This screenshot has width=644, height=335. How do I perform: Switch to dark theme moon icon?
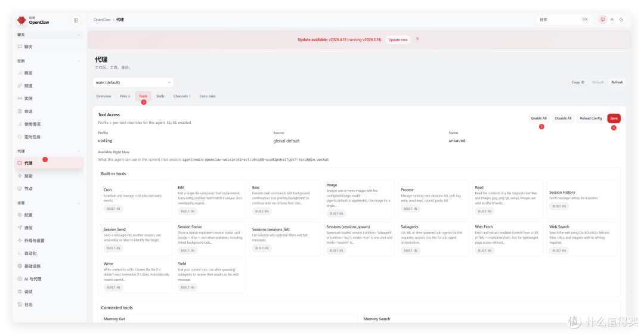pyautogui.click(x=621, y=20)
